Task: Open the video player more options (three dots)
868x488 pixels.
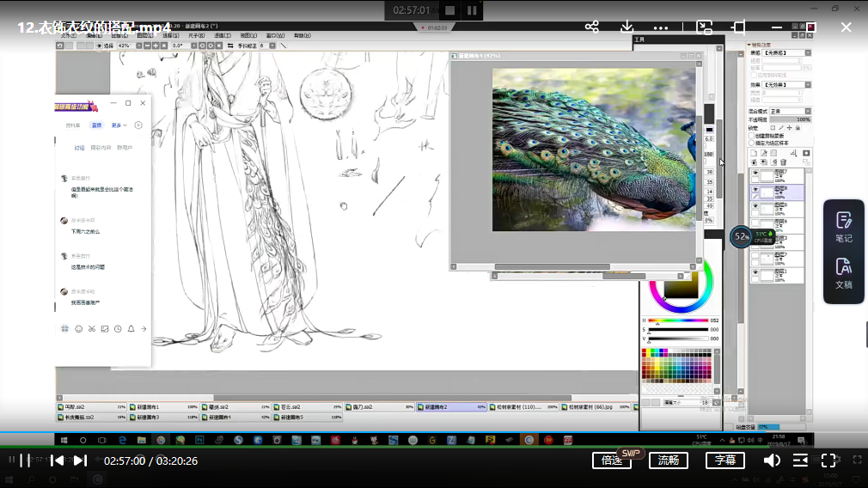Action: (x=660, y=27)
